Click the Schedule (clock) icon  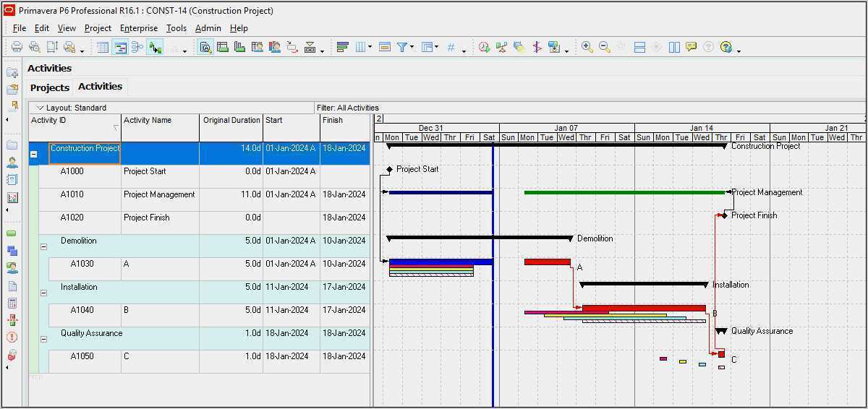484,47
